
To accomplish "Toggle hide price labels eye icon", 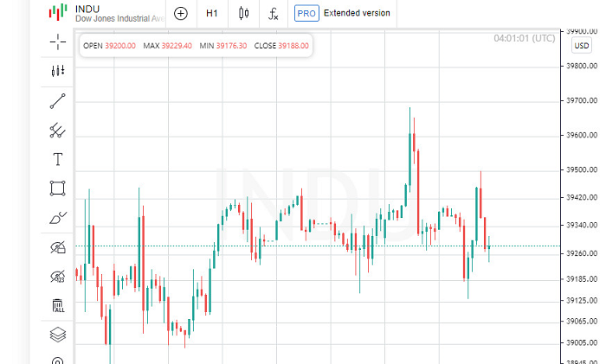I will pyautogui.click(x=58, y=277).
